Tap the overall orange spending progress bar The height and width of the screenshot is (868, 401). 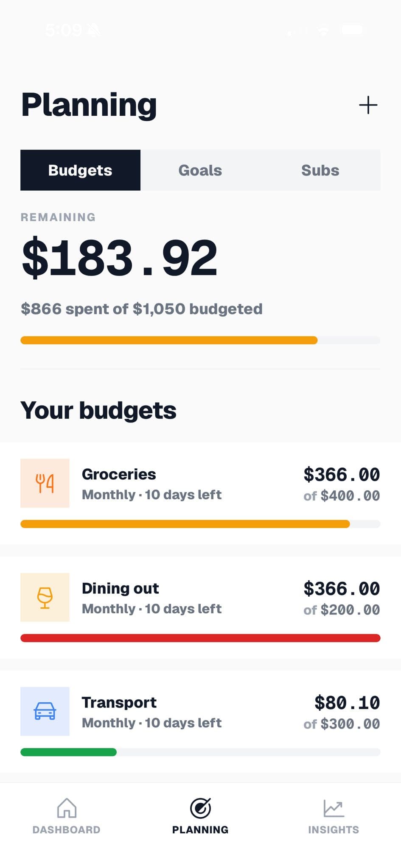200,340
